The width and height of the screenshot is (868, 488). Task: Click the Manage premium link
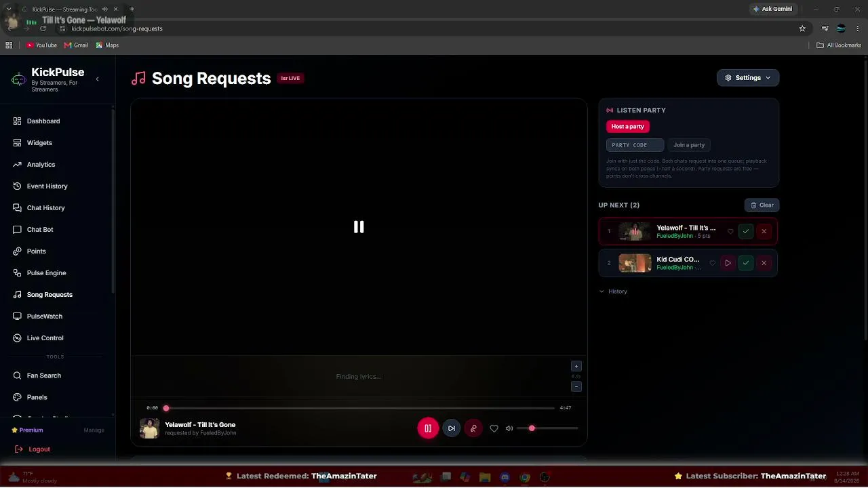tap(94, 430)
